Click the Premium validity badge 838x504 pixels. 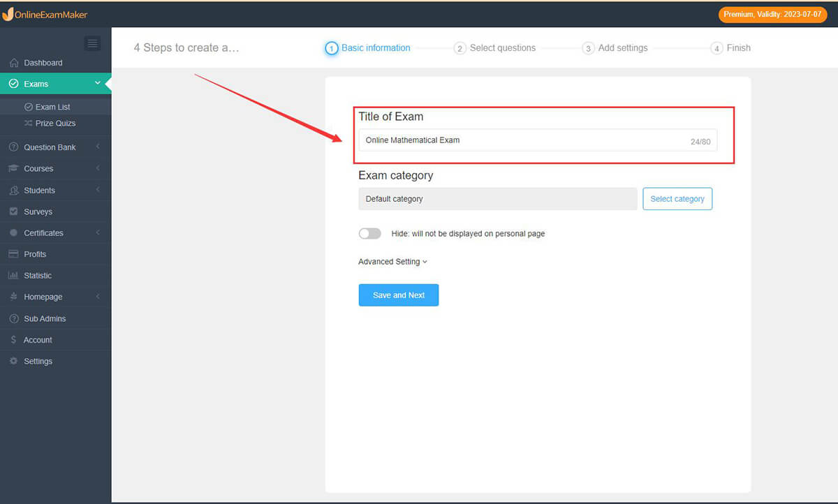tap(772, 15)
